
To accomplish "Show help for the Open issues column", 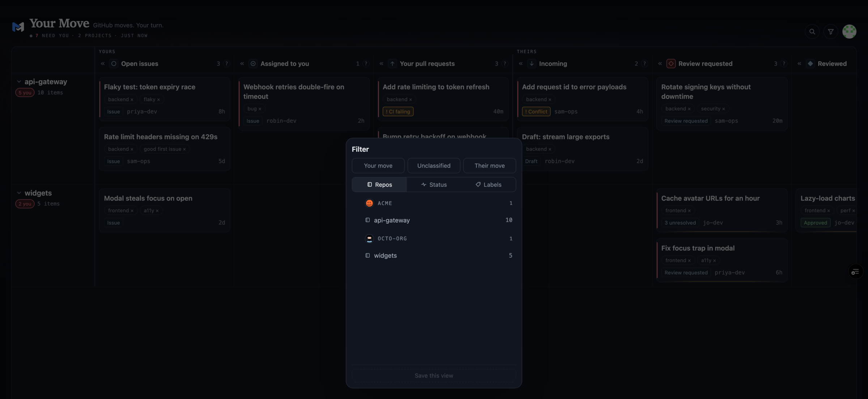I will (227, 64).
